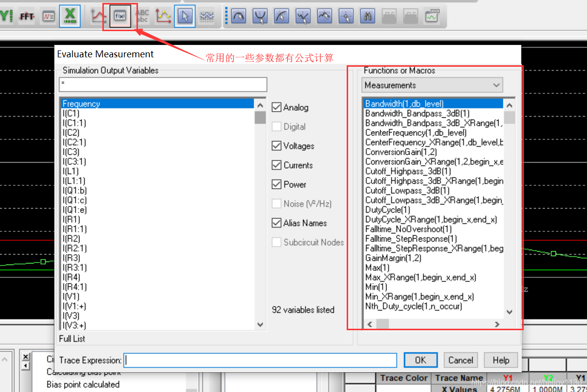The height and width of the screenshot is (392, 587).
Task: Select Bandwidth_Bandpass_3dB(1) measurement
Action: coord(433,113)
